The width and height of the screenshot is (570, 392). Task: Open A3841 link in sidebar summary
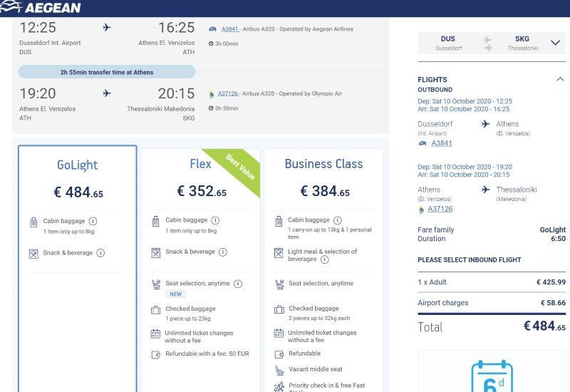(x=442, y=143)
